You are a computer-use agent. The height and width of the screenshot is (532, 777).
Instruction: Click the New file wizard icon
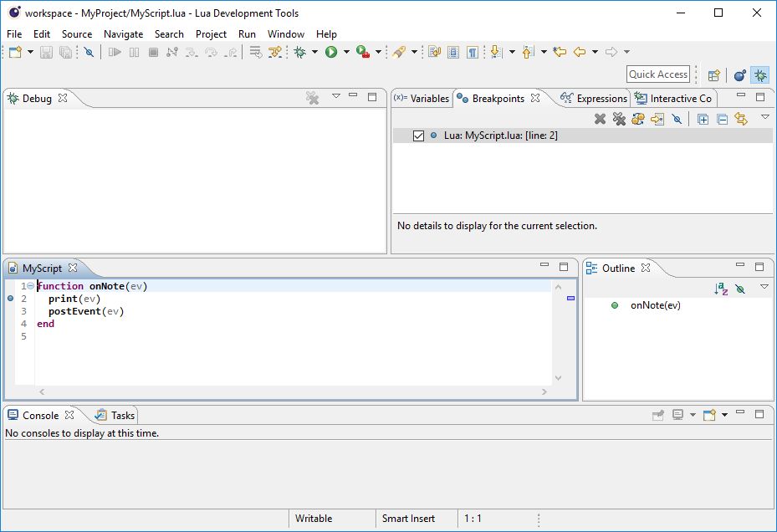[x=15, y=52]
